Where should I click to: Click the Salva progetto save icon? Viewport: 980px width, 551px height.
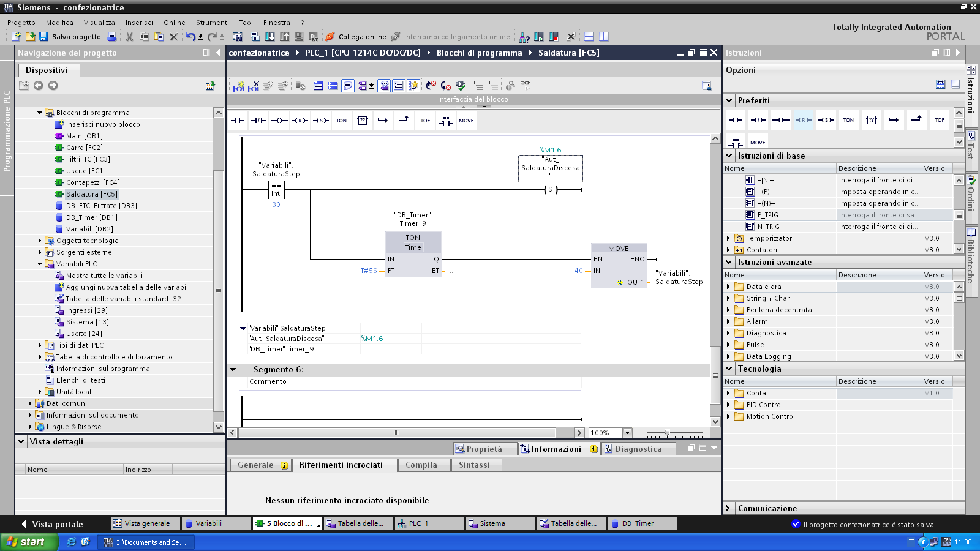coord(43,37)
